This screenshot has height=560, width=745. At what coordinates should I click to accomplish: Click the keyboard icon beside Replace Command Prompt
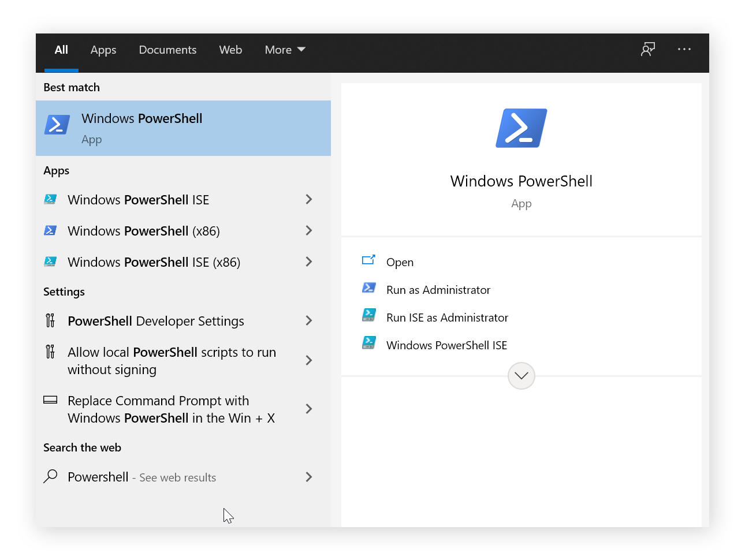[50, 400]
